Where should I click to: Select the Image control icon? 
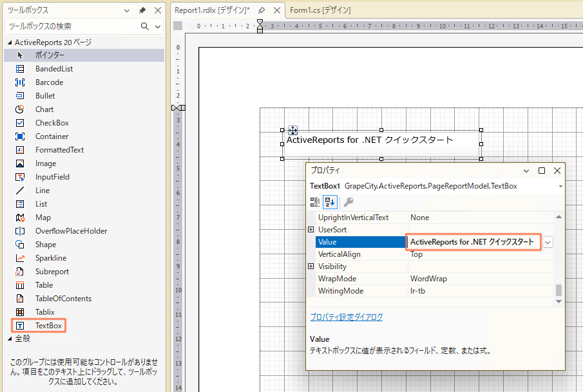tap(20, 163)
